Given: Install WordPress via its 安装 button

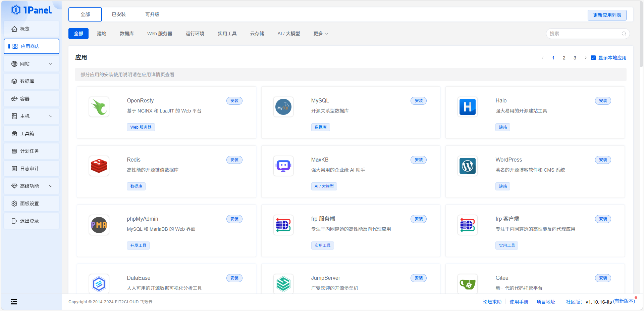Looking at the screenshot, I should coord(603,160).
